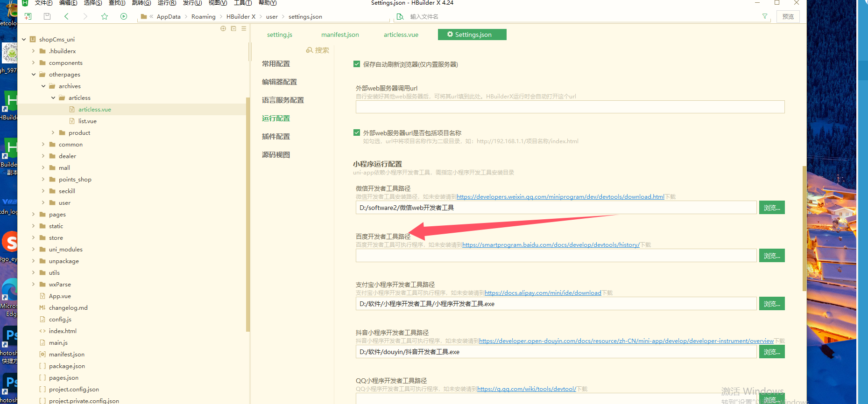The image size is (868, 404).
Task: Expand the uni_modules folder
Action: (33, 249)
